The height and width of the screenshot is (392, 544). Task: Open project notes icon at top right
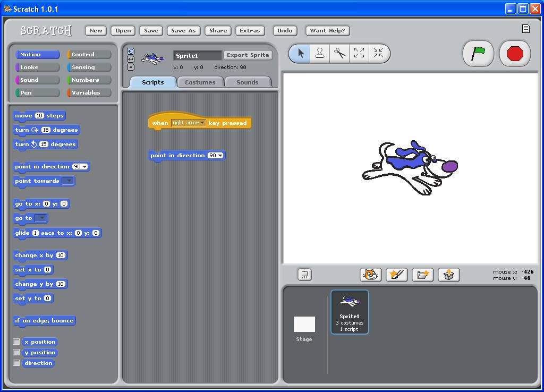tap(525, 29)
